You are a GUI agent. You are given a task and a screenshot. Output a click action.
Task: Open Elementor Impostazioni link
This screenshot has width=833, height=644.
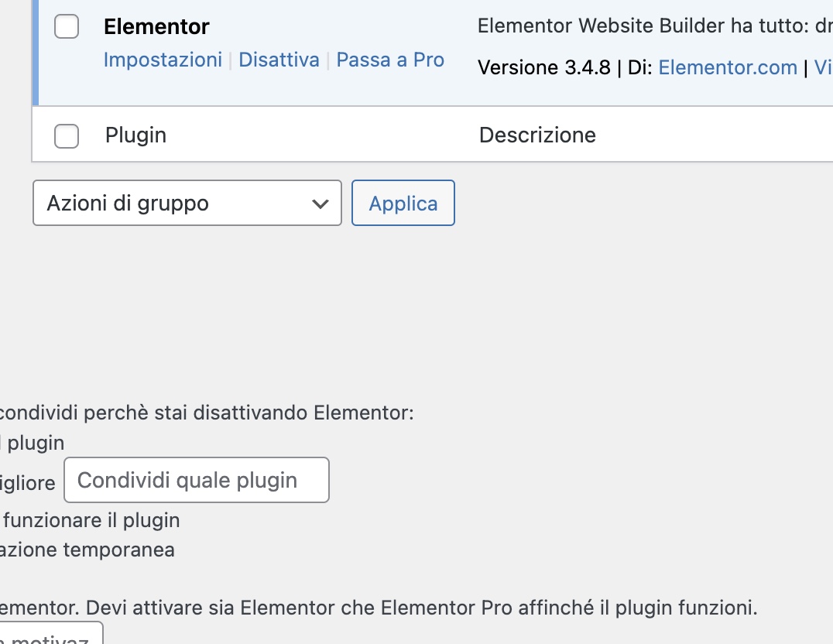(163, 60)
